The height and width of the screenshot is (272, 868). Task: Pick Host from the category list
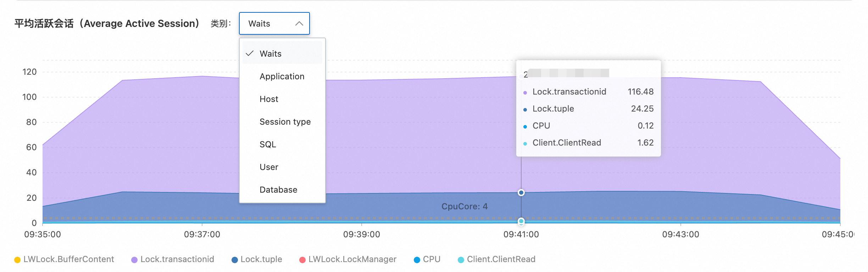[x=269, y=99]
